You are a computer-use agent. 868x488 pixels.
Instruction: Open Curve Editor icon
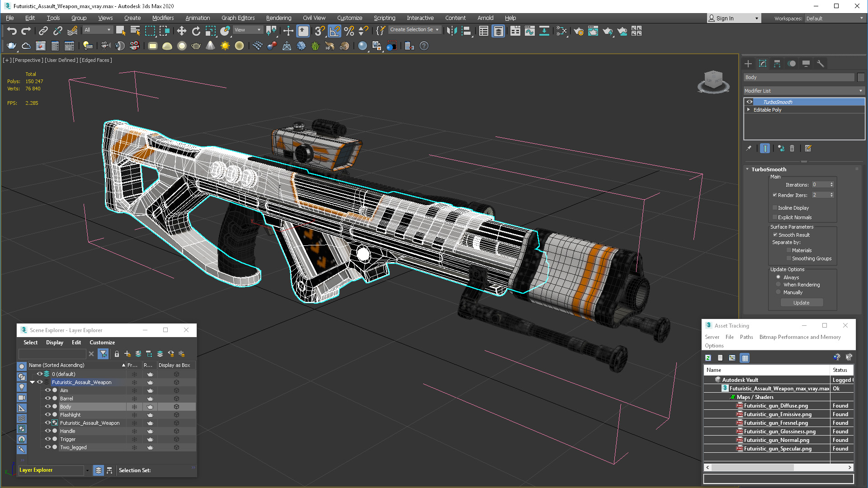(x=529, y=31)
